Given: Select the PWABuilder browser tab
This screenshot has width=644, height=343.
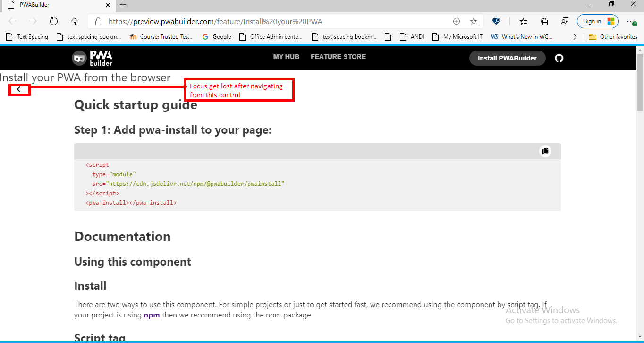Looking at the screenshot, I should click(58, 5).
